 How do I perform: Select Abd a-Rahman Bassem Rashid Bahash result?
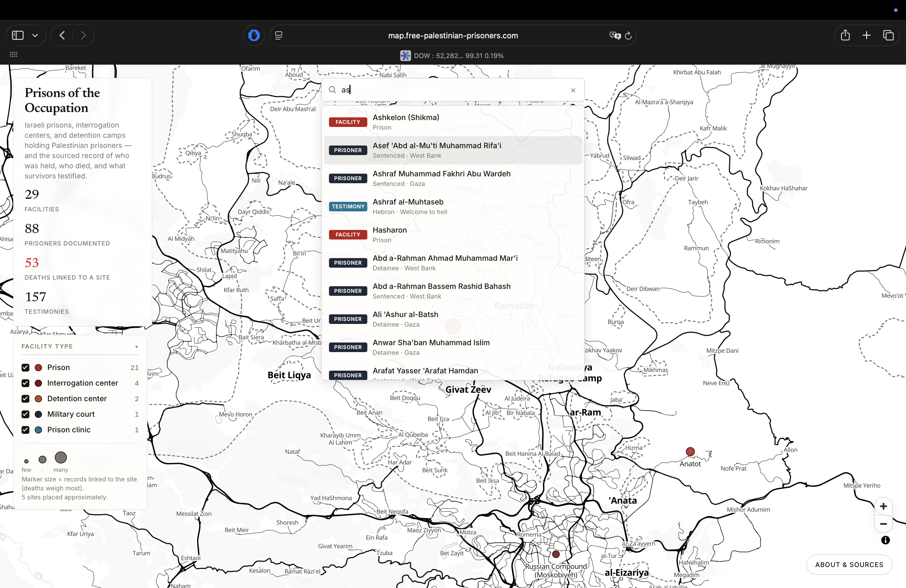[453, 291]
